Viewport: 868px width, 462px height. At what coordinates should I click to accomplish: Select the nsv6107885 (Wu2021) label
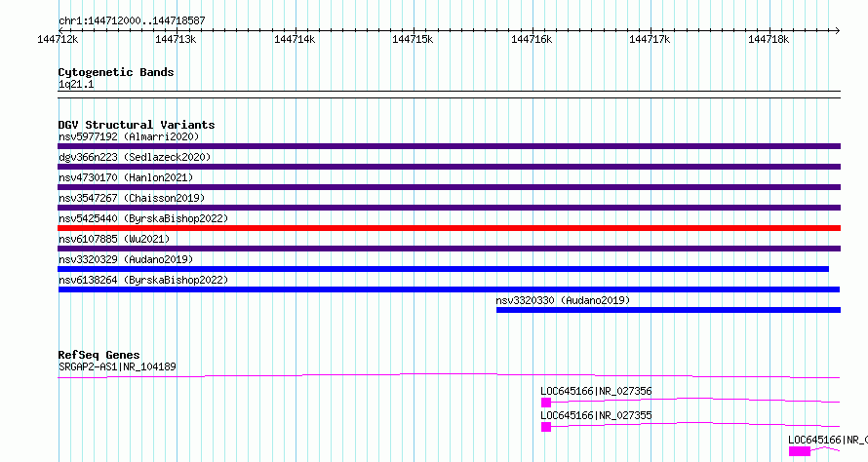pyautogui.click(x=114, y=239)
